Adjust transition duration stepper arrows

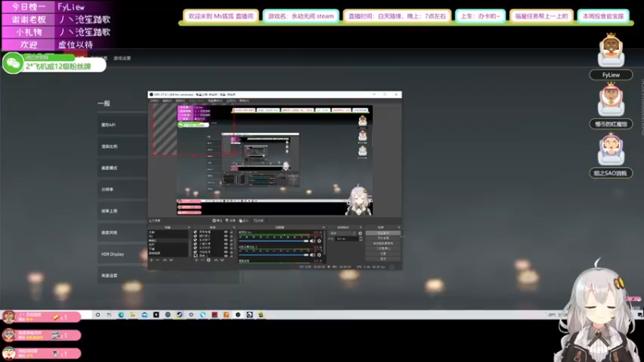pos(361,239)
